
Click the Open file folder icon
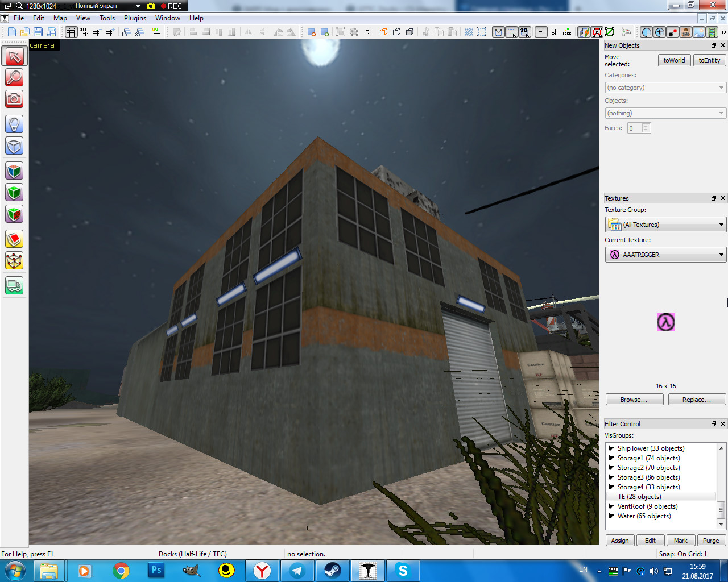point(24,32)
